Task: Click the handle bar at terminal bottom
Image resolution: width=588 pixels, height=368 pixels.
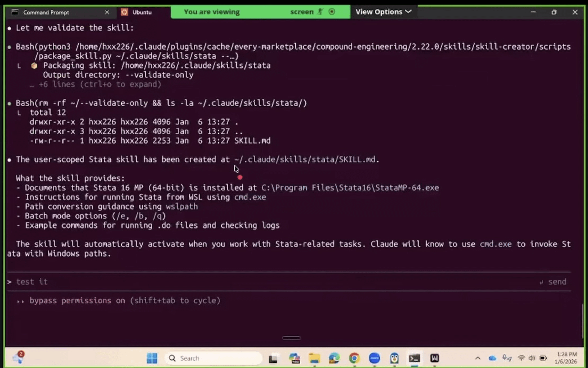Action: [x=291, y=338]
